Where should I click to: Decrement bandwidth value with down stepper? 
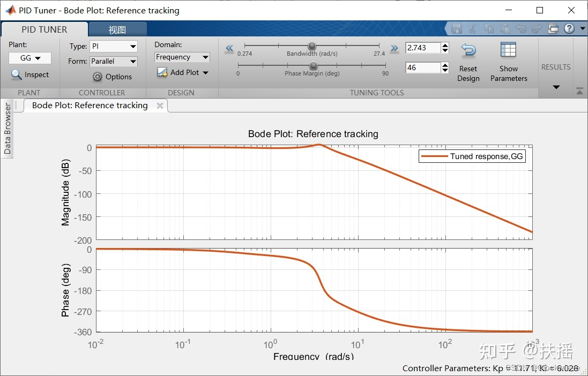[445, 50]
